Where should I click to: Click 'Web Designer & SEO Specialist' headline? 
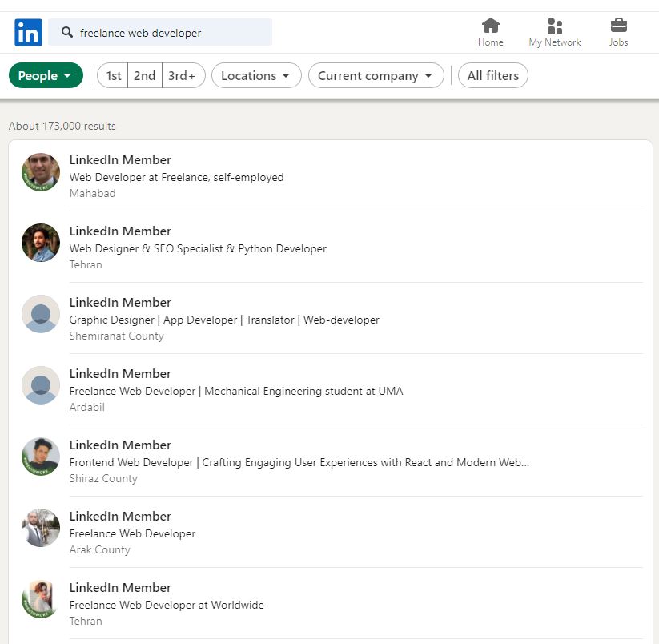point(198,249)
